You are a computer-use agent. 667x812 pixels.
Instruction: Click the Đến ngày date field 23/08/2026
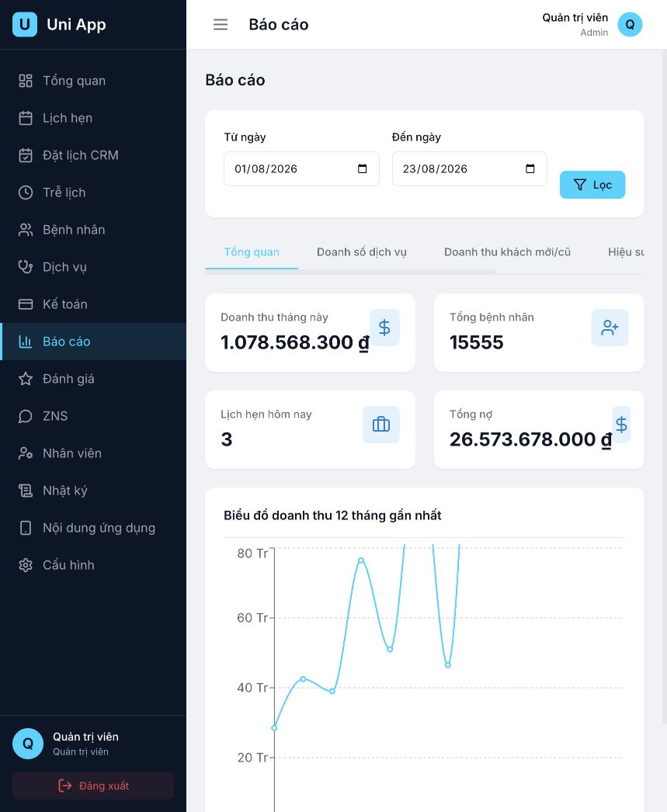(469, 168)
